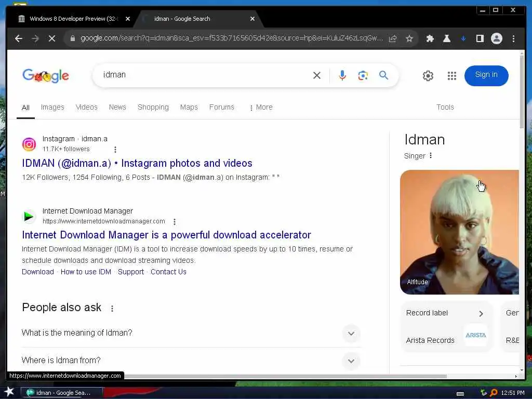Select idman Google Search taskbar button
Viewport: 532px width, 399px height.
click(62, 393)
